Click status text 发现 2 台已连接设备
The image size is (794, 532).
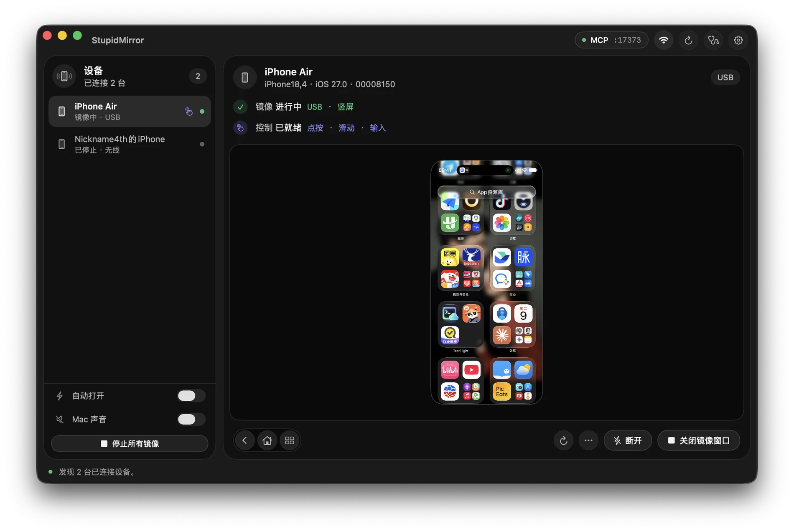pyautogui.click(x=97, y=472)
